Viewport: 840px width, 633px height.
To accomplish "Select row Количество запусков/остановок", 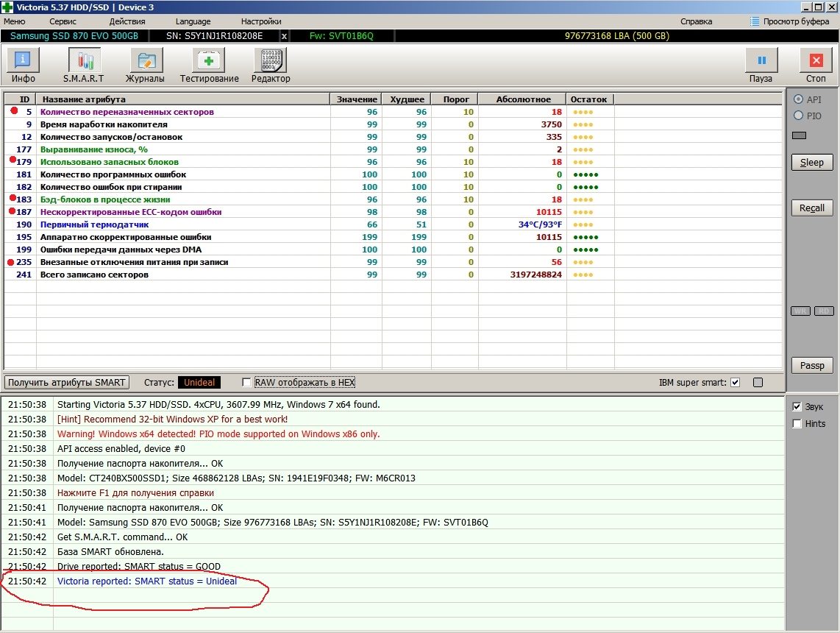I will coord(393,137).
